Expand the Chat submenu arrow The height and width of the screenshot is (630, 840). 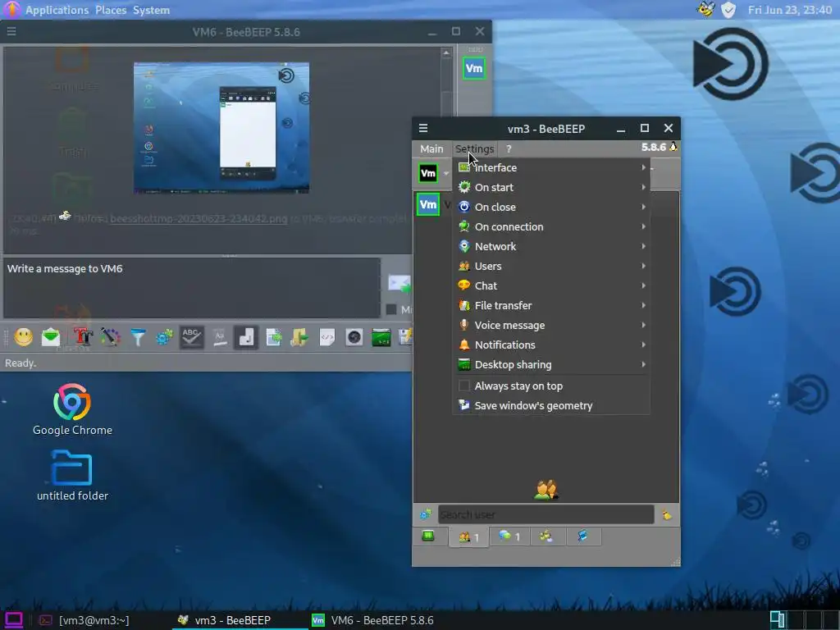[x=643, y=286]
